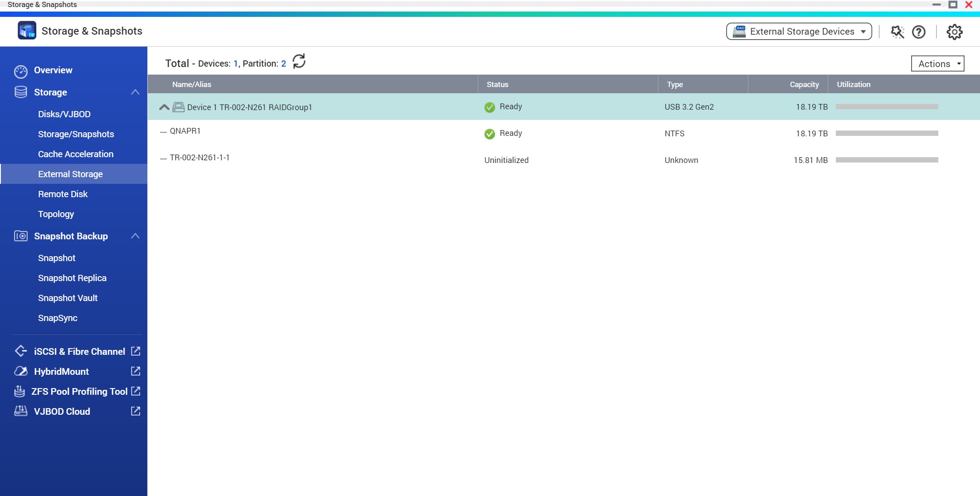Click the QNAPR1 utilization bar
The width and height of the screenshot is (980, 496).
tap(886, 133)
